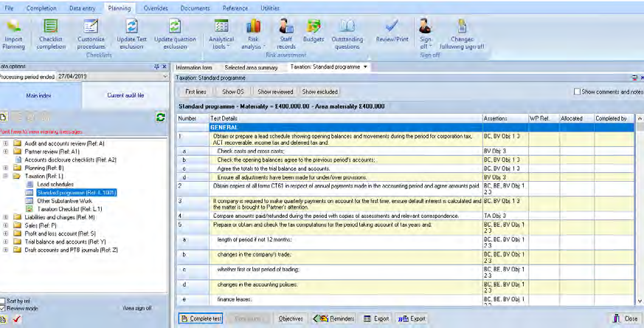Click the new document icon above warning message
Viewport: 644px width, 328px height.
[x=3, y=117]
